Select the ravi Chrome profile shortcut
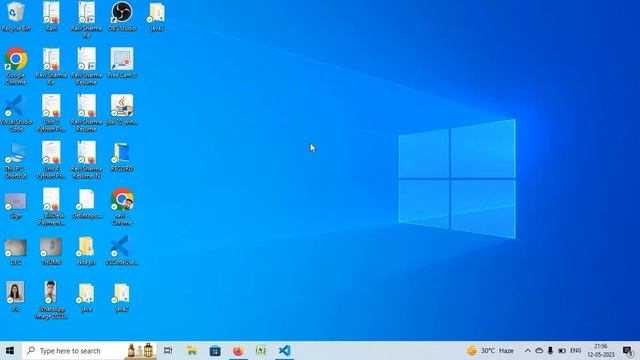The image size is (640, 360). [122, 207]
